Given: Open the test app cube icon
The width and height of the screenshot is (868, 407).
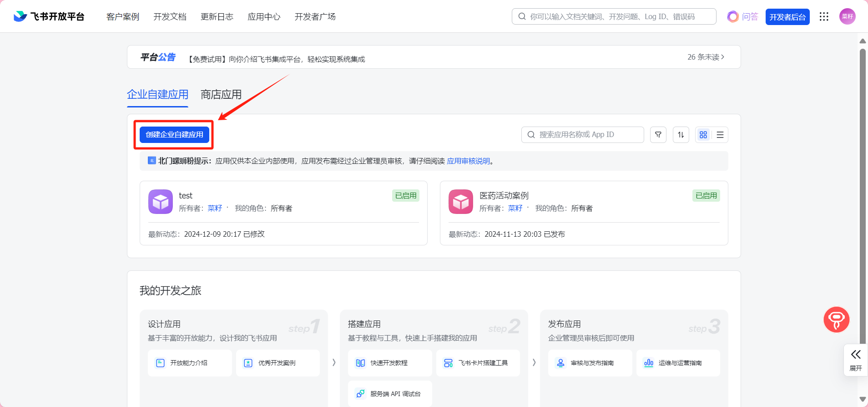Looking at the screenshot, I should (160, 202).
